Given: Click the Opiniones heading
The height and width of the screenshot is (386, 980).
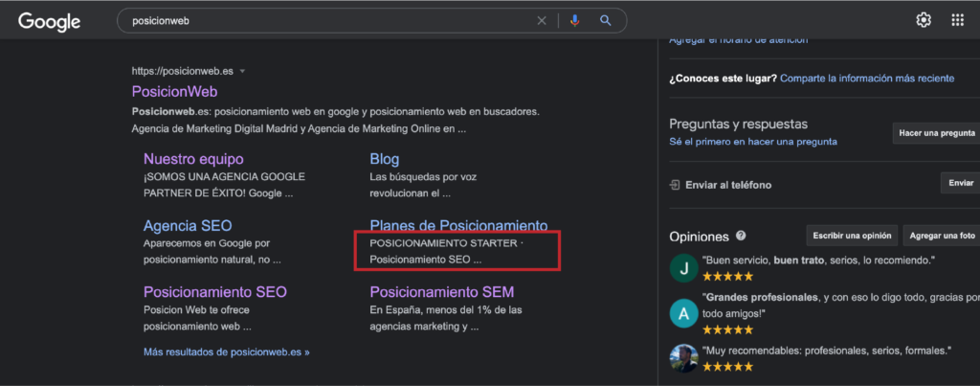Looking at the screenshot, I should 700,237.
